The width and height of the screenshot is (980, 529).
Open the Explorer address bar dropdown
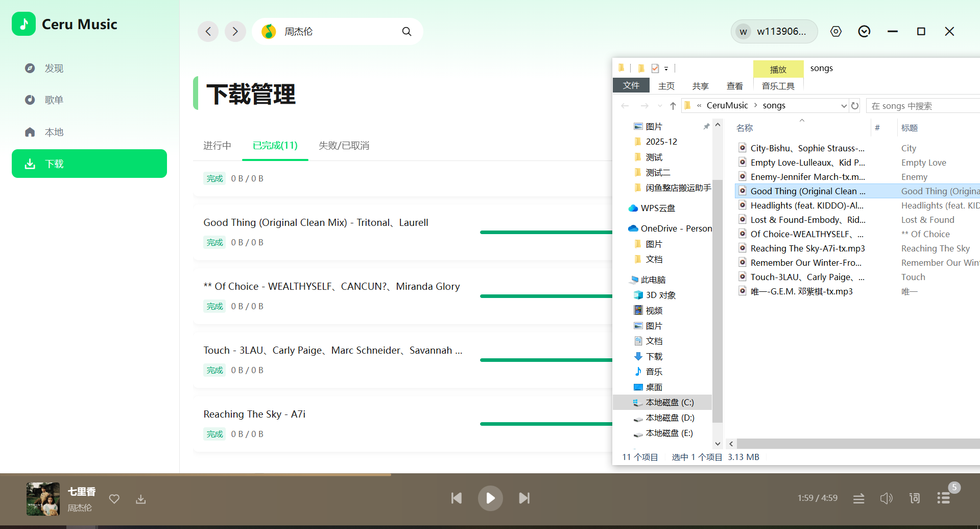point(844,105)
